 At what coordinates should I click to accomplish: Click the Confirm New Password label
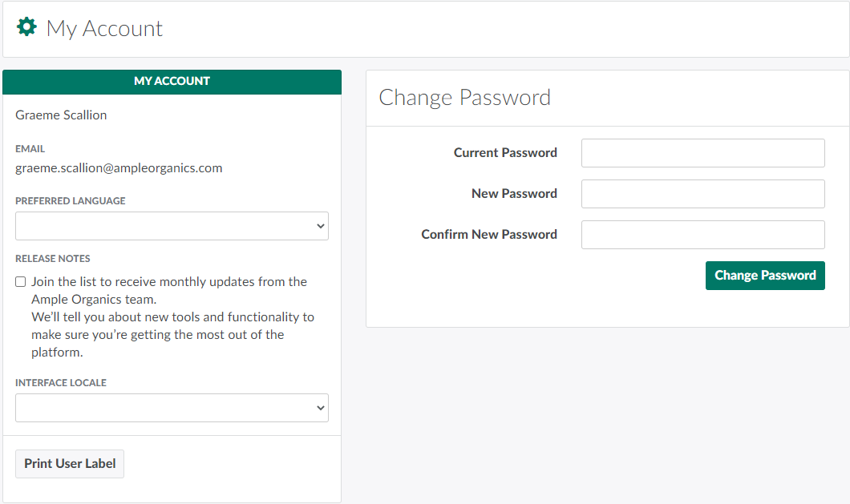[x=489, y=235]
